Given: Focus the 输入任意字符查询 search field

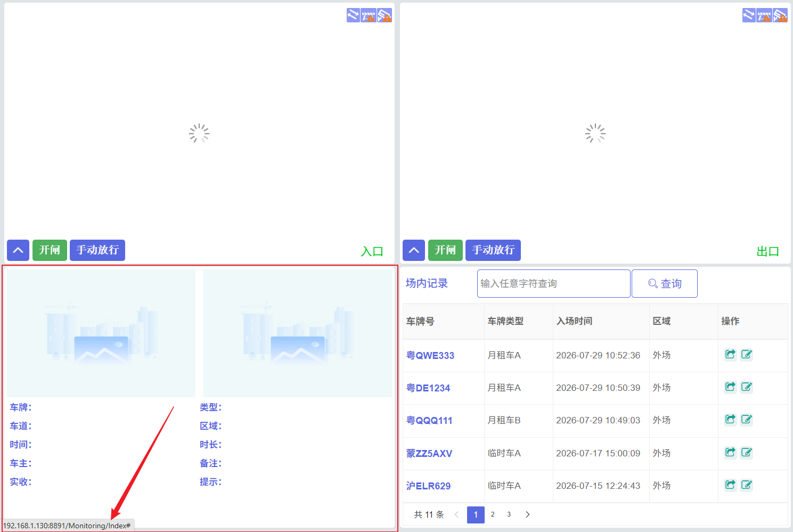Looking at the screenshot, I should click(554, 284).
